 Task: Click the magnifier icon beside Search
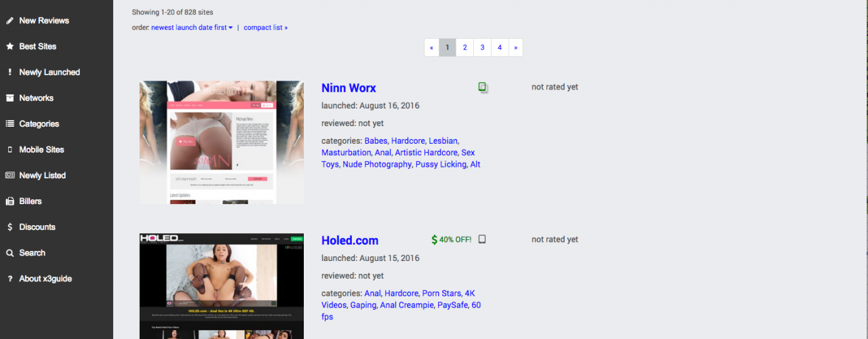pyautogui.click(x=9, y=253)
